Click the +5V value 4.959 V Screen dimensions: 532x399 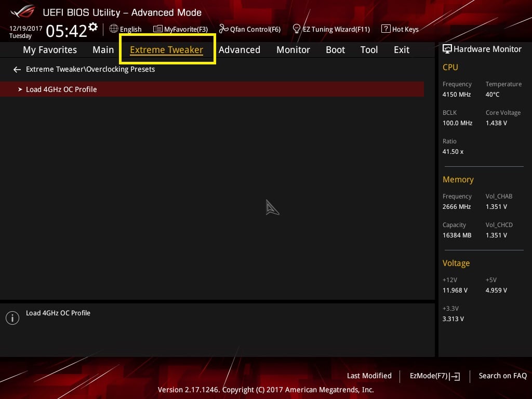coord(496,290)
